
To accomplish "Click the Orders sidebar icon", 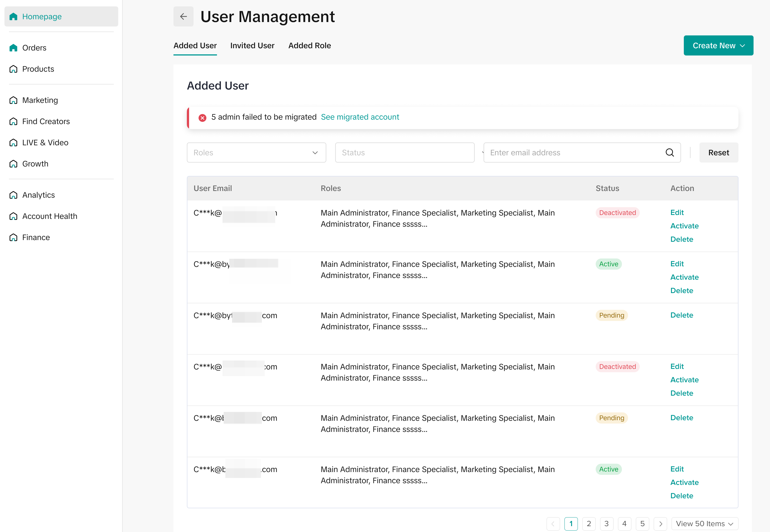I will pos(13,48).
